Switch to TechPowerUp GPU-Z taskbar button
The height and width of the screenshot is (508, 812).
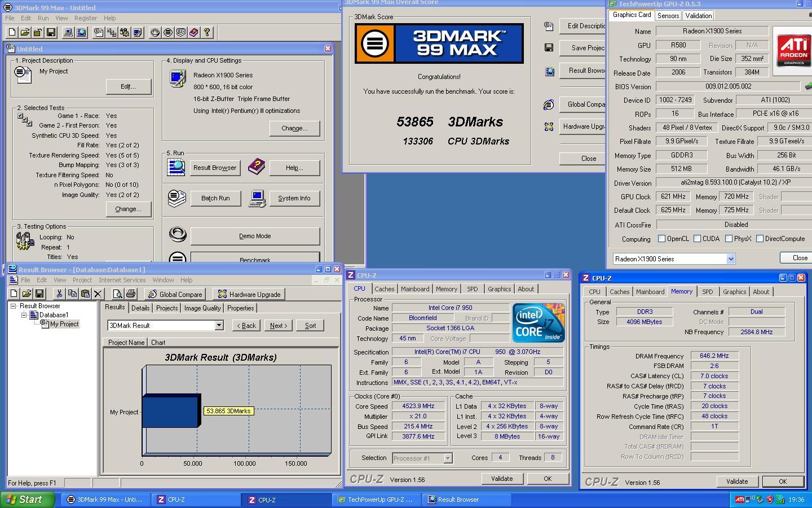[x=377, y=500]
